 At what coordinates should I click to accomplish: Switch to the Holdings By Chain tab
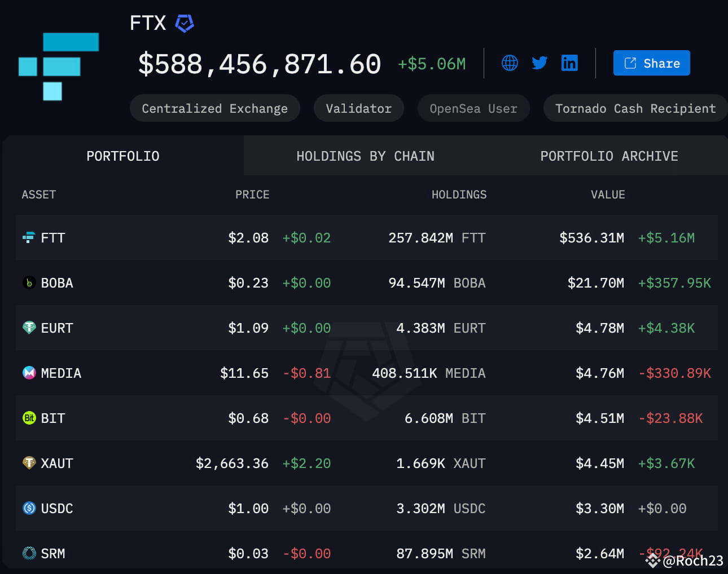pos(365,156)
